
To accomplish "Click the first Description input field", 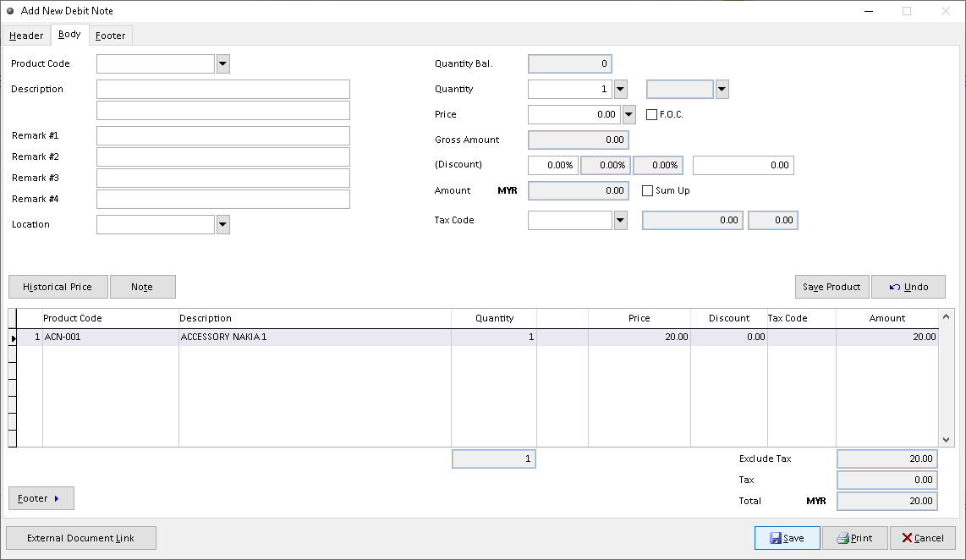I will point(223,90).
